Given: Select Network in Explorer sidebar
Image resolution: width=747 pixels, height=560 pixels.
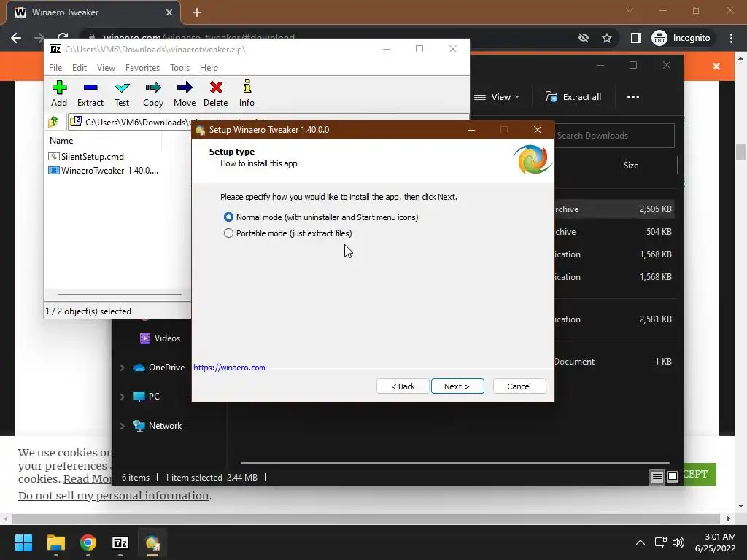Looking at the screenshot, I should click(x=158, y=426).
